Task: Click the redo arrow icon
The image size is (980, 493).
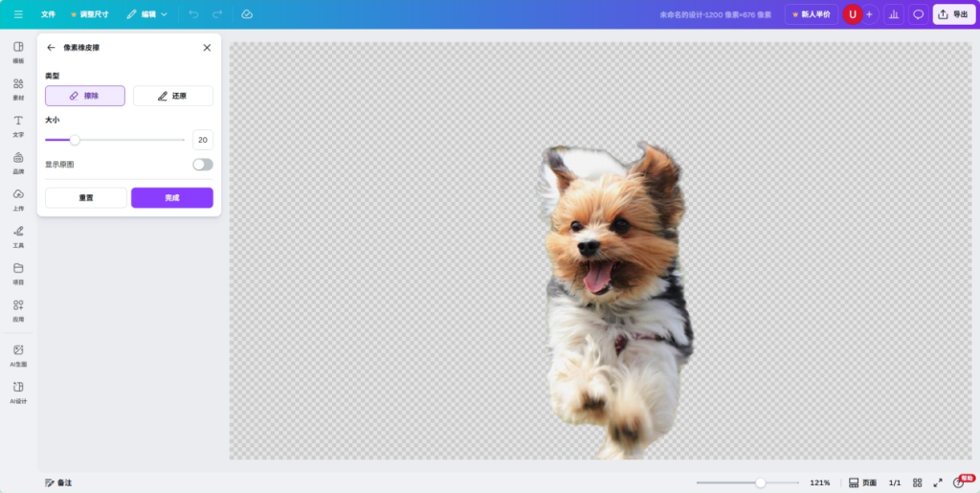Action: (217, 14)
